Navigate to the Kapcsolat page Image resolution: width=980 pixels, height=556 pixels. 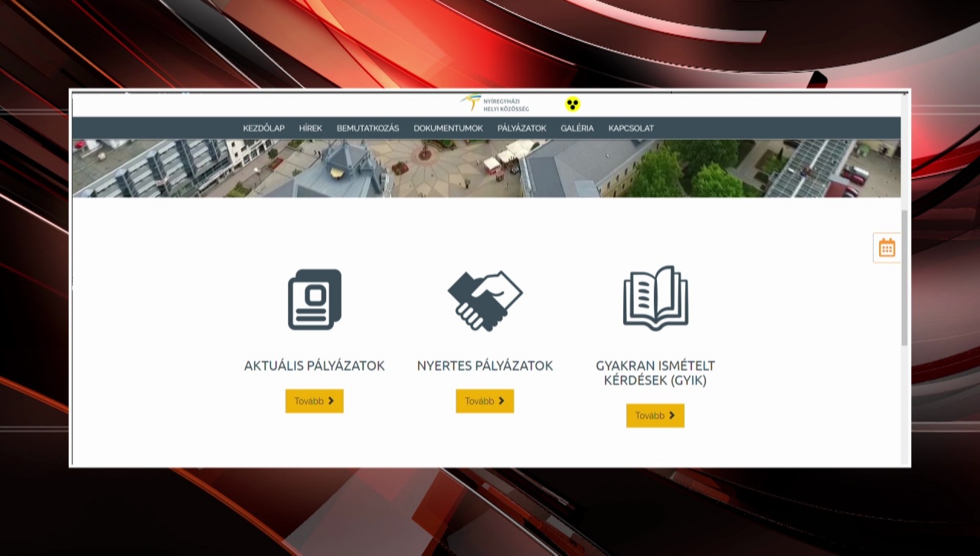coord(631,128)
